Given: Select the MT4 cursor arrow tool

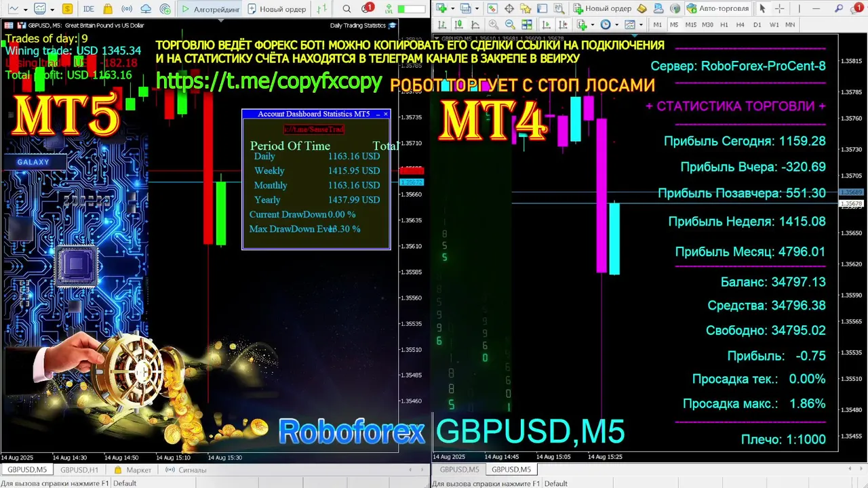Looking at the screenshot, I should [x=762, y=9].
